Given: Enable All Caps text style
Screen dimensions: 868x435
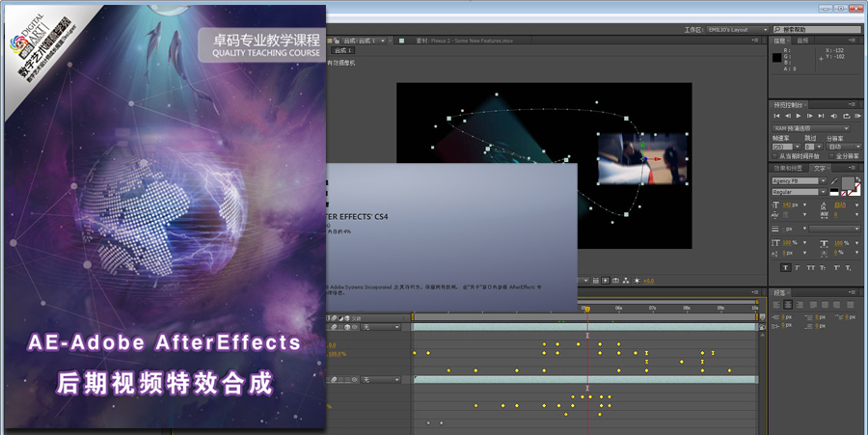Looking at the screenshot, I should [810, 267].
